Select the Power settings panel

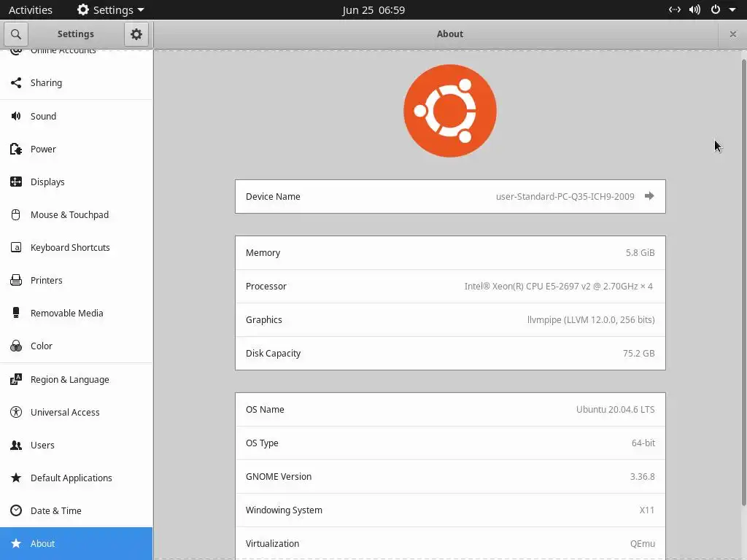tap(76, 149)
